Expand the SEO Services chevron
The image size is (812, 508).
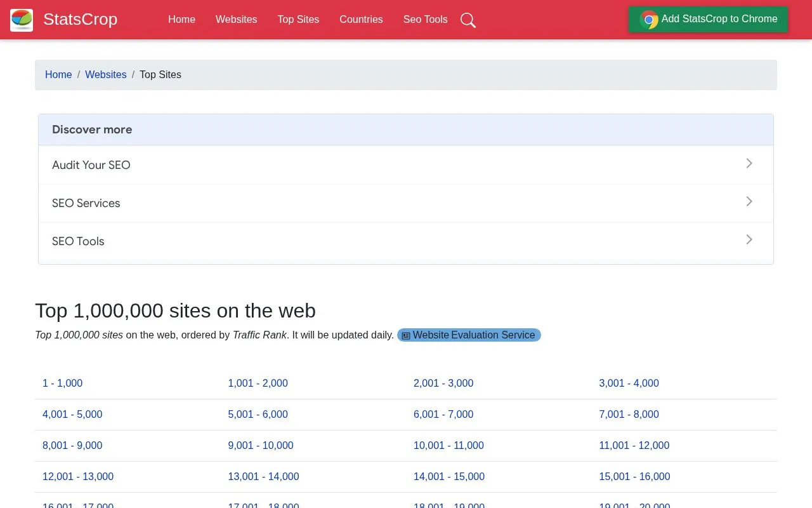coord(749,201)
